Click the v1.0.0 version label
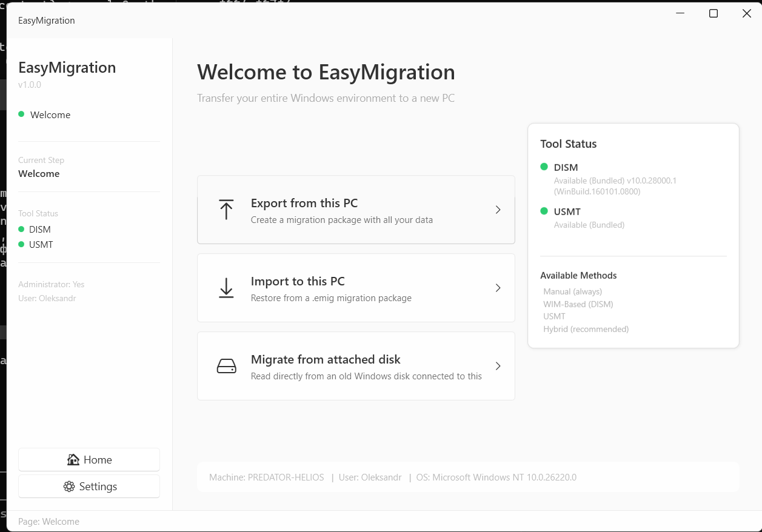 (30, 84)
